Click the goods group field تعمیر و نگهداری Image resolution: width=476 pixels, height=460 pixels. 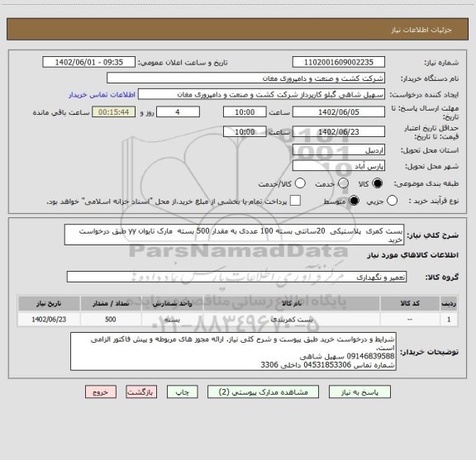pyautogui.click(x=236, y=277)
